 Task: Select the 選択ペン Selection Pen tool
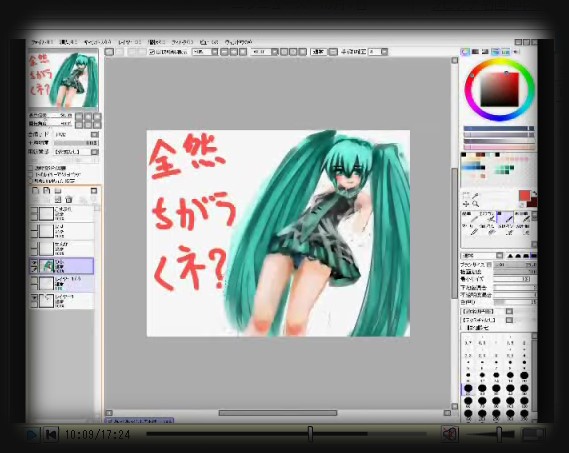click(x=505, y=229)
